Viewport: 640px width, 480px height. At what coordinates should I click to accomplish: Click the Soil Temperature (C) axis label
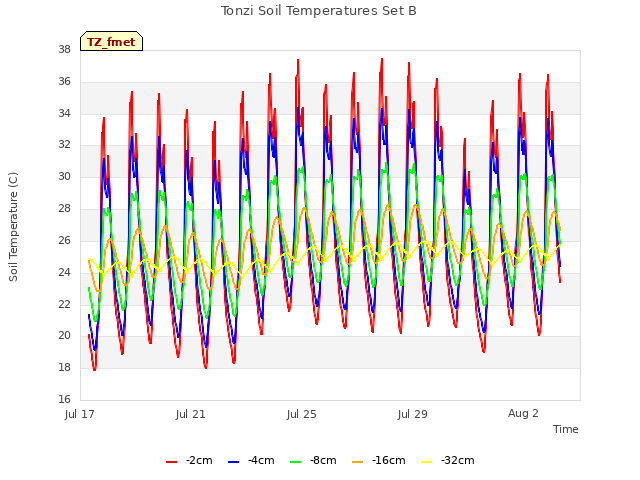(x=13, y=227)
